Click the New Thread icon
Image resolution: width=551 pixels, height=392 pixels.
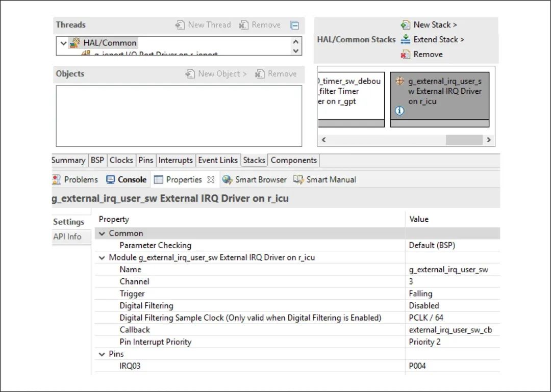click(x=180, y=25)
